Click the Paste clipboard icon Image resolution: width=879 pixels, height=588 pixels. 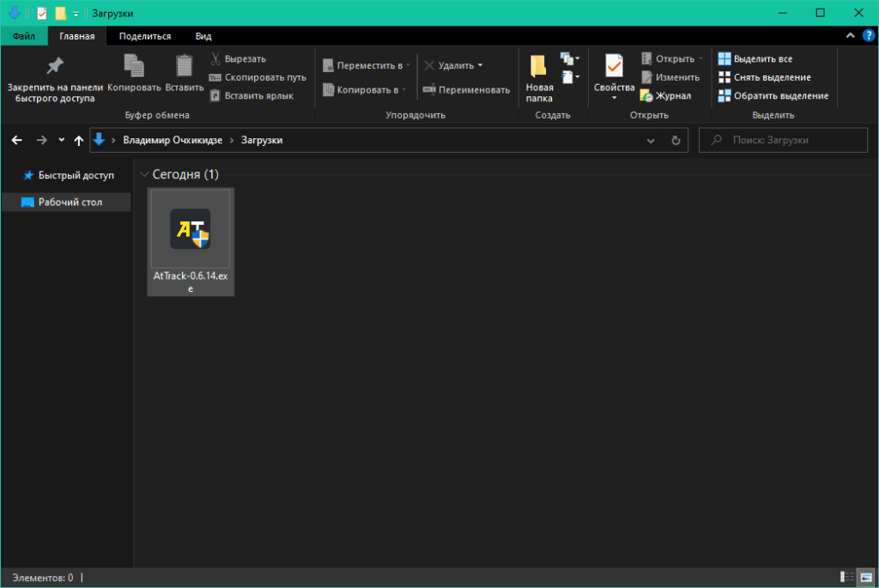[x=184, y=67]
